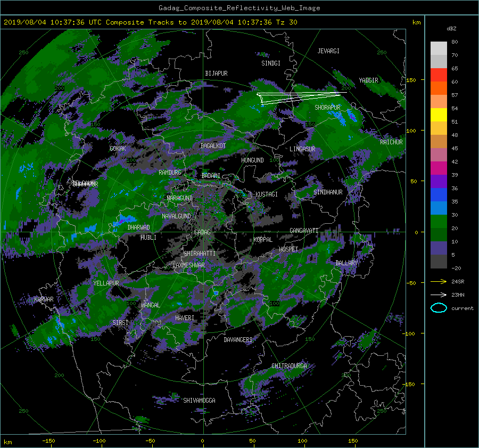
Task: Click the KARWAR city label
Action: [44, 299]
